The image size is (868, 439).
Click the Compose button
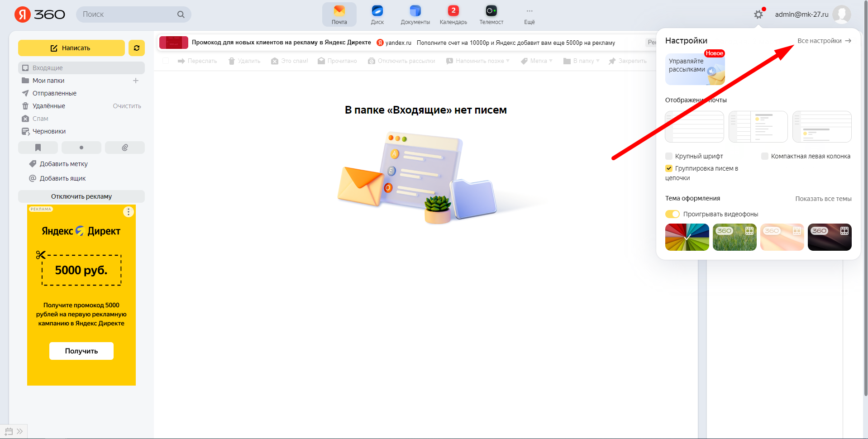(72, 48)
